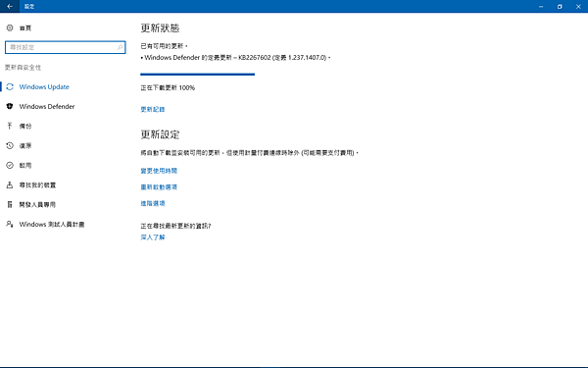Open 尋找我的裝置 via its locator icon
Viewport: 588px width, 368px height.
click(x=10, y=184)
